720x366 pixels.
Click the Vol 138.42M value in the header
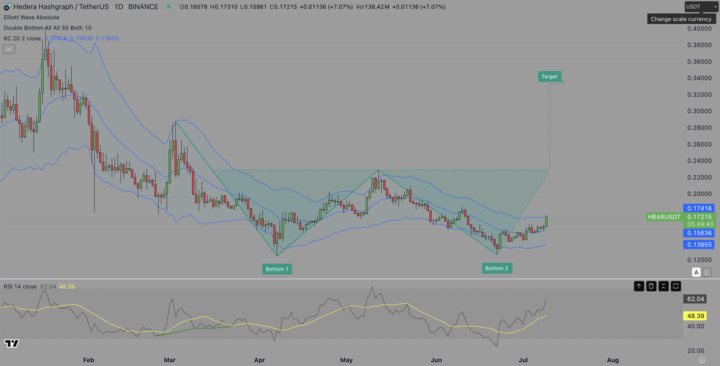point(372,7)
